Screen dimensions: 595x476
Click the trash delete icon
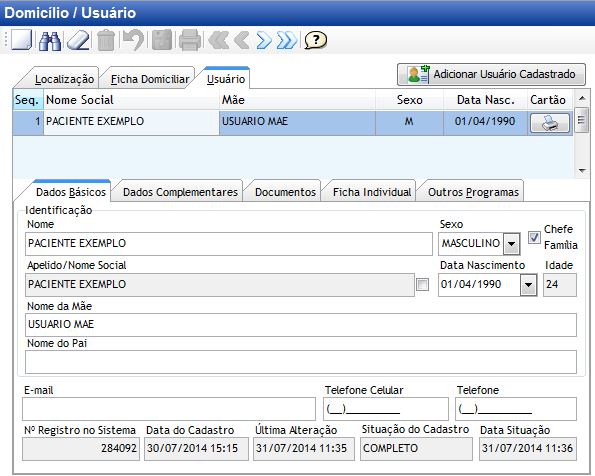click(106, 40)
